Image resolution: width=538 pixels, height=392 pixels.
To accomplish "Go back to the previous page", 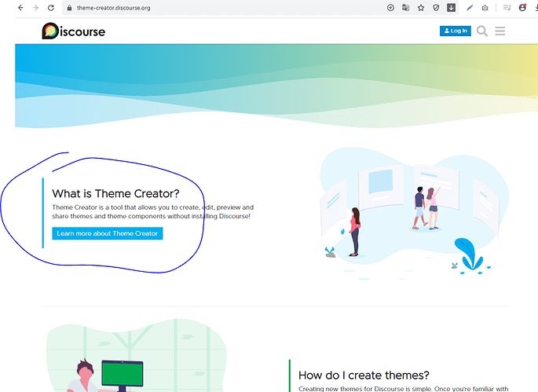I will click(20, 8).
